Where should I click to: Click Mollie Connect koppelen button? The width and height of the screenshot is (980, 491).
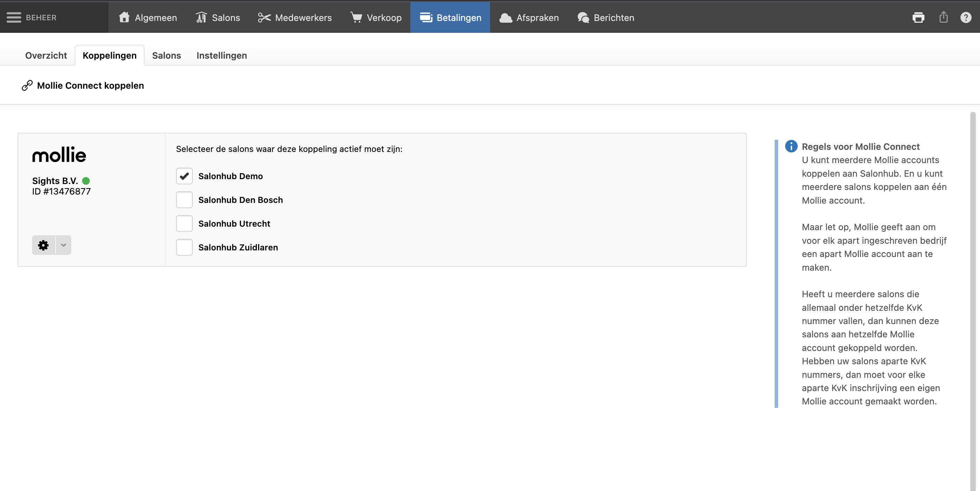coord(83,86)
